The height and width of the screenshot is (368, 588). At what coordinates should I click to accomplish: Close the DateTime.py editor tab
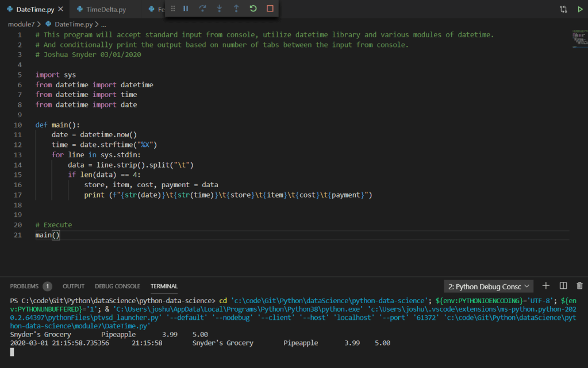click(61, 9)
